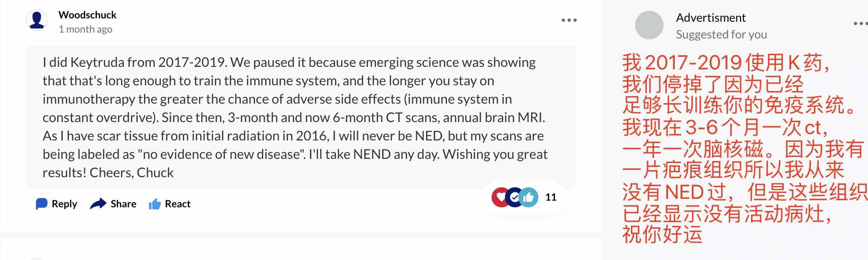Click the gray Advertisment avatar circle
868x260 pixels.
(649, 25)
